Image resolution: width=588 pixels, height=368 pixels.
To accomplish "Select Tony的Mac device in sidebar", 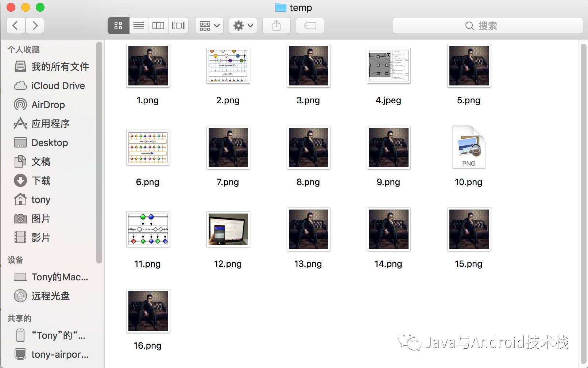I will [x=52, y=277].
